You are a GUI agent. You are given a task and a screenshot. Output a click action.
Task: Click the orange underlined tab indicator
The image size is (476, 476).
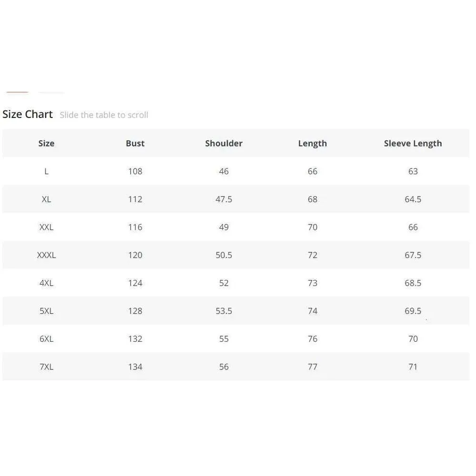point(17,92)
